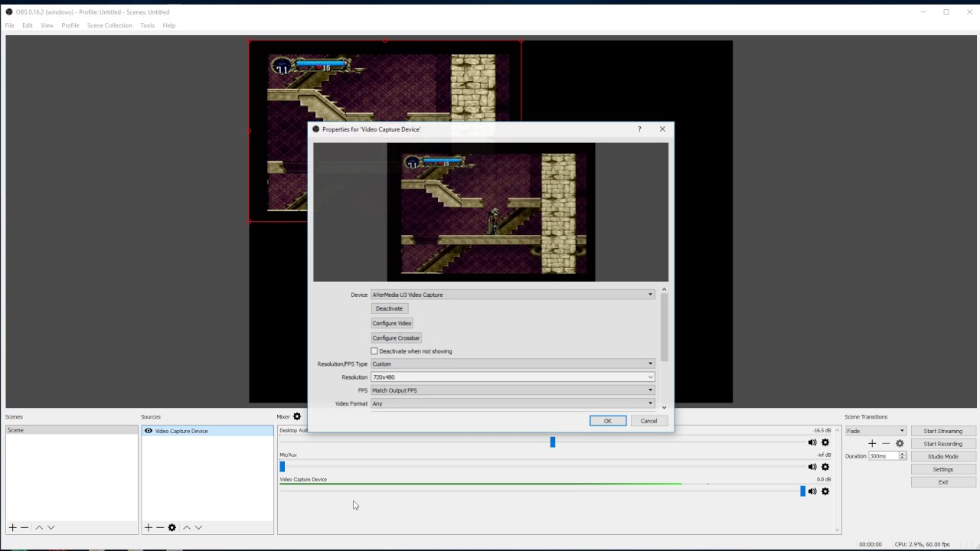
Task: Click Start Recording button
Action: tap(943, 444)
